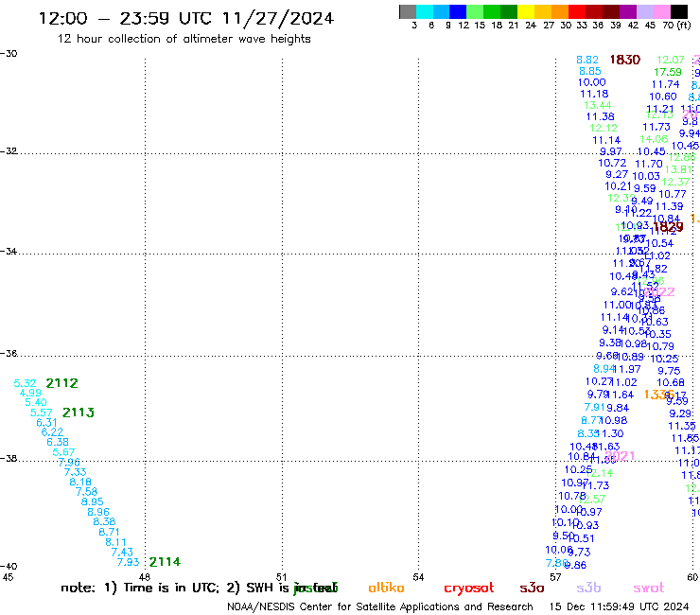Viewport: 700px width, 615px height.
Task: Click the wave height value '10.60'
Action: [662, 97]
